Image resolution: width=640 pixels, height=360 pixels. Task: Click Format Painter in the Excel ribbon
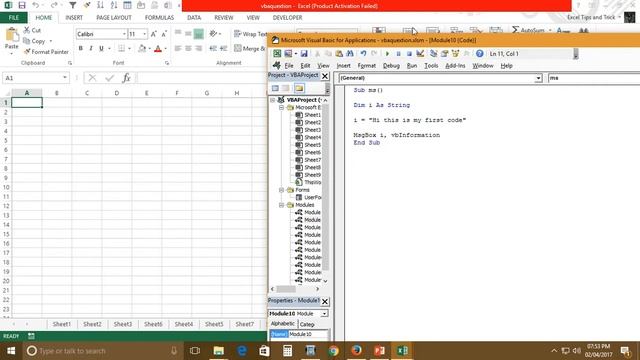pyautogui.click(x=46, y=52)
